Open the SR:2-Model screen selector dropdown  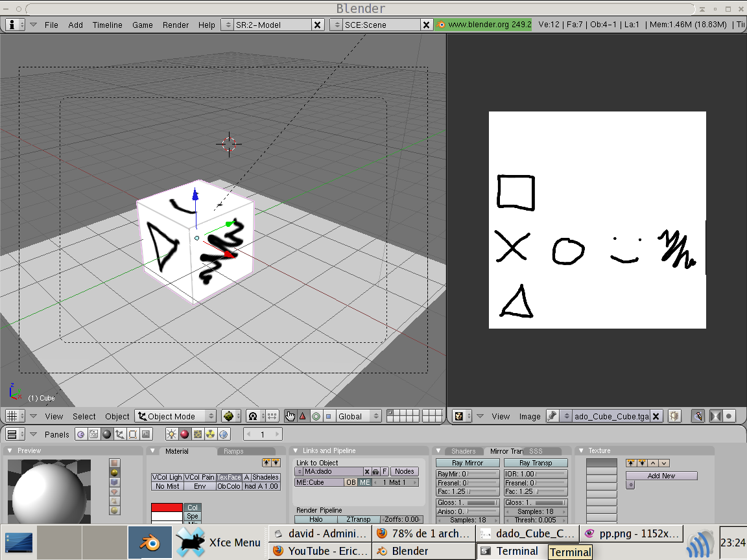pyautogui.click(x=228, y=25)
